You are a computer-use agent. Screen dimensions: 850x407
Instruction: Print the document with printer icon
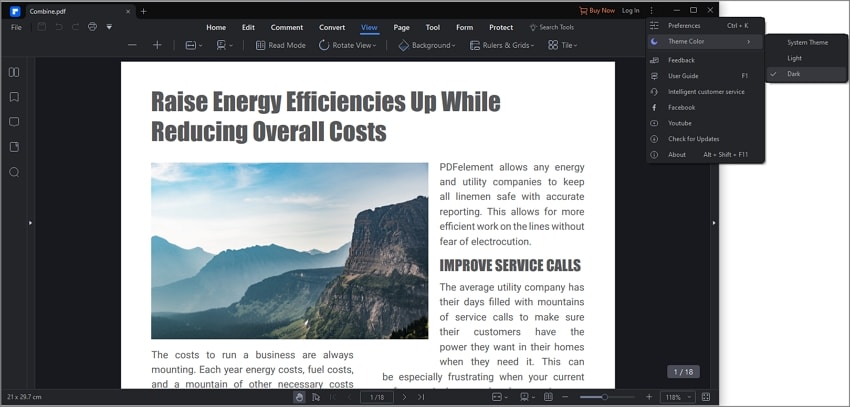(x=92, y=27)
